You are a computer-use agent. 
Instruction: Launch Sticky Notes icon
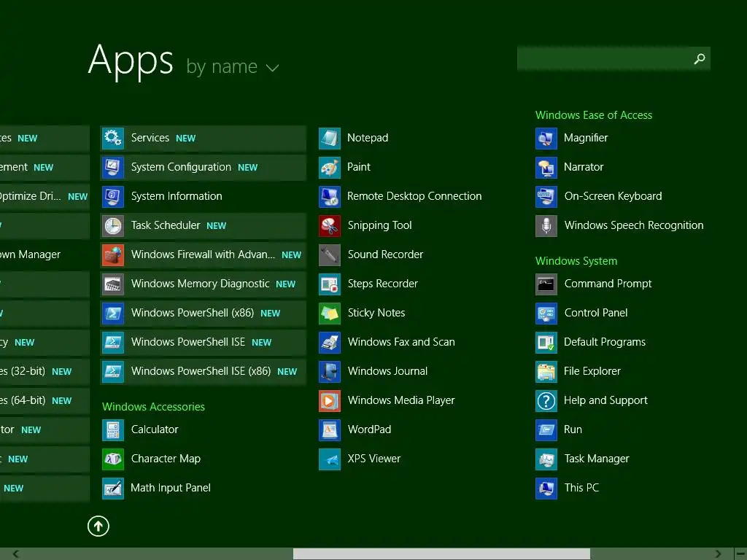[x=330, y=313]
